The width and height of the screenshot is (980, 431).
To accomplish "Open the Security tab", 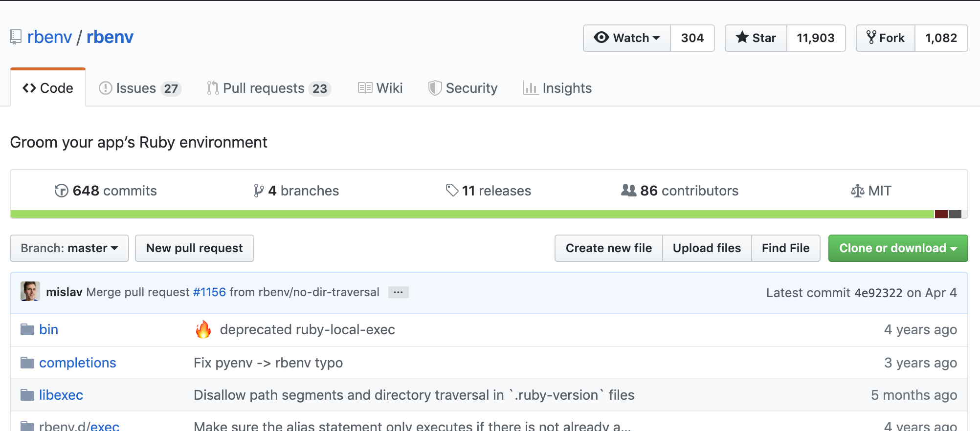I will [x=463, y=88].
